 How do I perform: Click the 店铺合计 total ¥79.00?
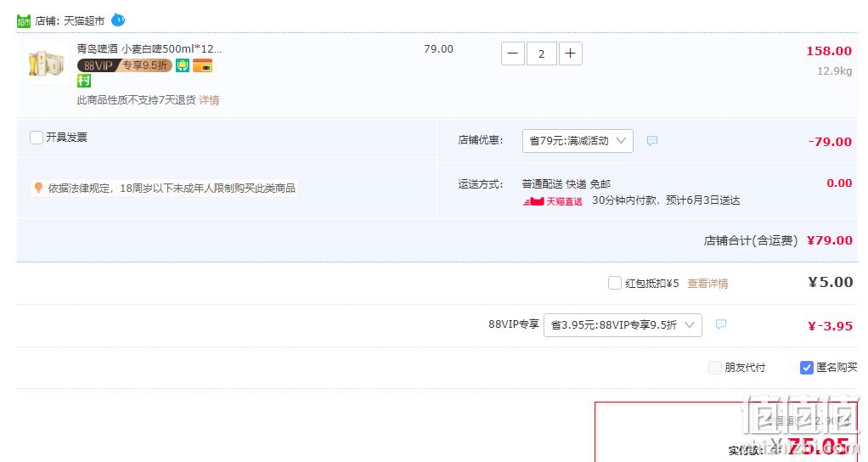click(x=830, y=240)
